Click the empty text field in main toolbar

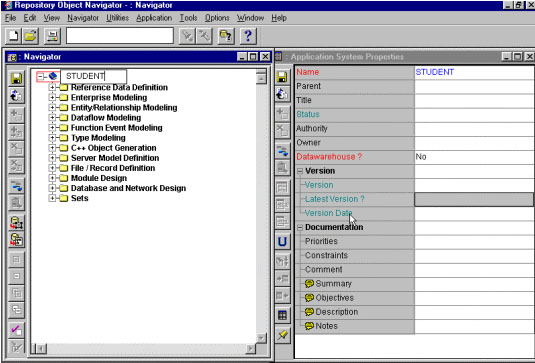tap(120, 36)
